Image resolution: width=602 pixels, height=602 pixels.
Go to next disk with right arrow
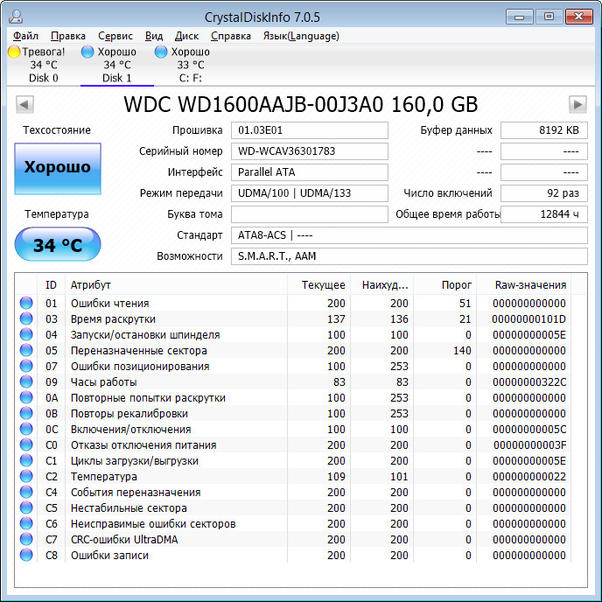point(577,104)
